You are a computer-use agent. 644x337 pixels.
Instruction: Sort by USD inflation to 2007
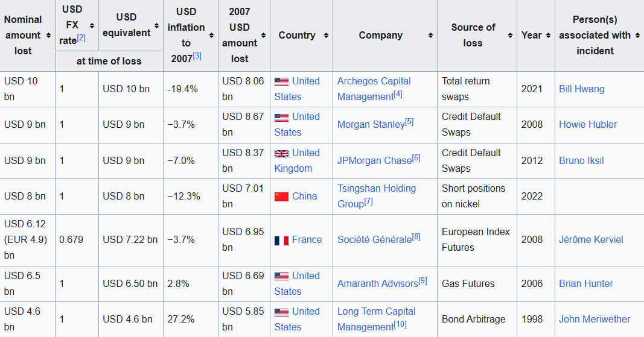pyautogui.click(x=211, y=36)
